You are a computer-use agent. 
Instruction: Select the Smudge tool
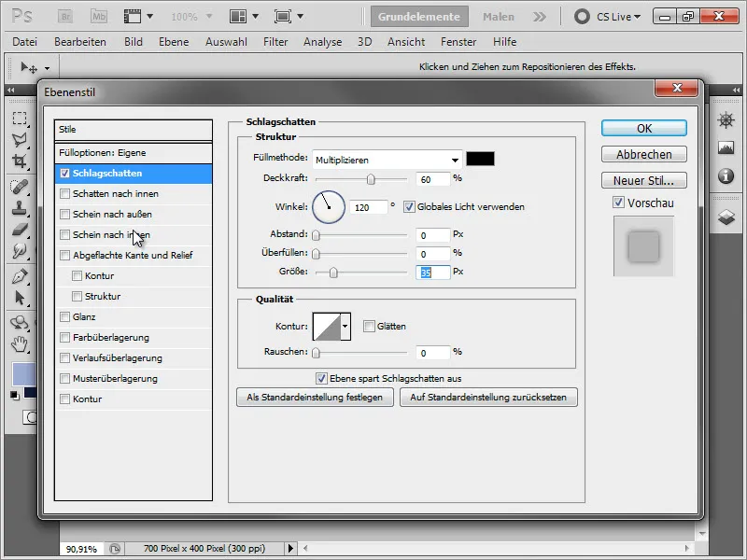tap(20, 250)
